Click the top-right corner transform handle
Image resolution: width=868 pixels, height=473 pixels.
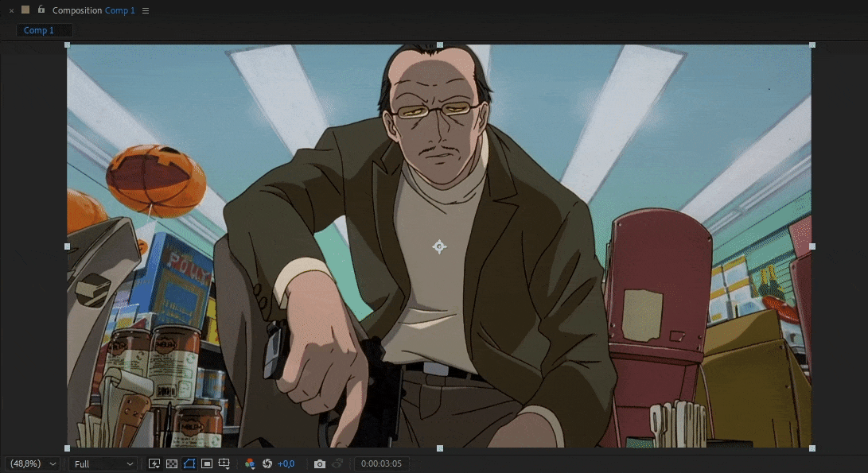[812, 45]
